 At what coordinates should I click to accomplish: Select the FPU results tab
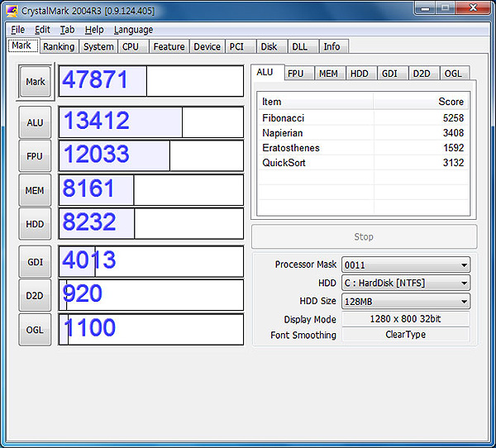pyautogui.click(x=296, y=74)
